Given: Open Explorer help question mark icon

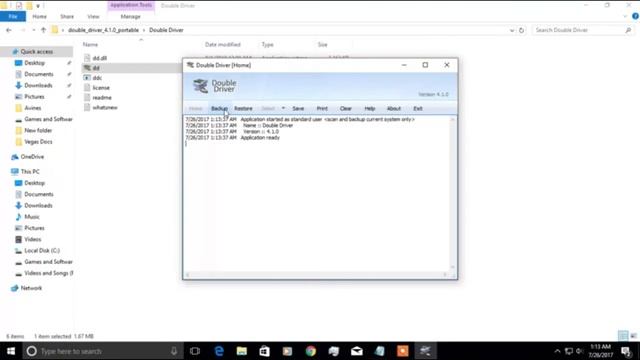Looking at the screenshot, I should point(636,16).
